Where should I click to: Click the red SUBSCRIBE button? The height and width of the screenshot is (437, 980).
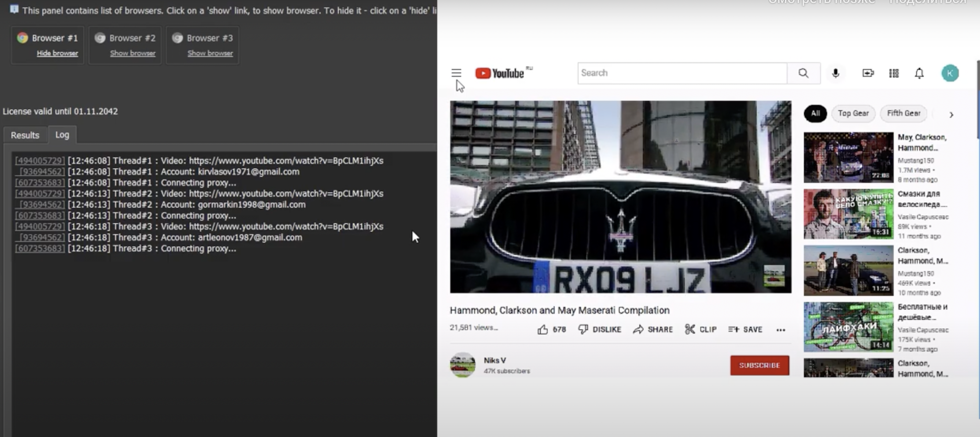pos(759,365)
